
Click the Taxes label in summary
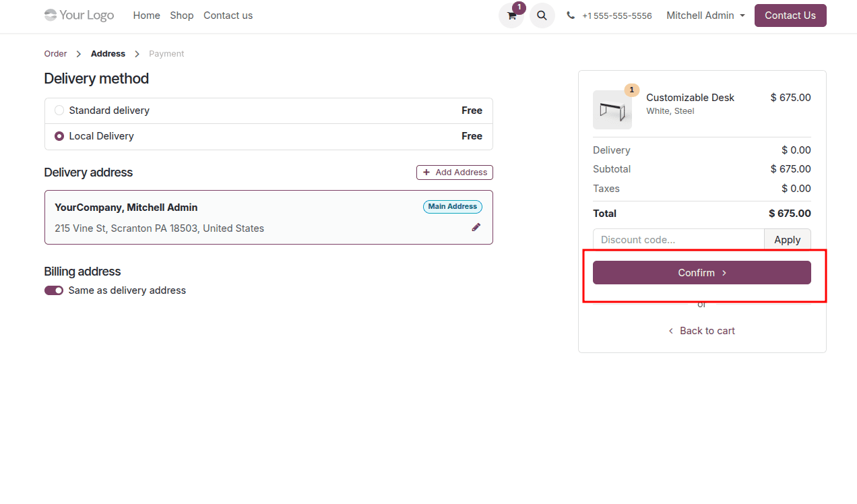pyautogui.click(x=606, y=189)
